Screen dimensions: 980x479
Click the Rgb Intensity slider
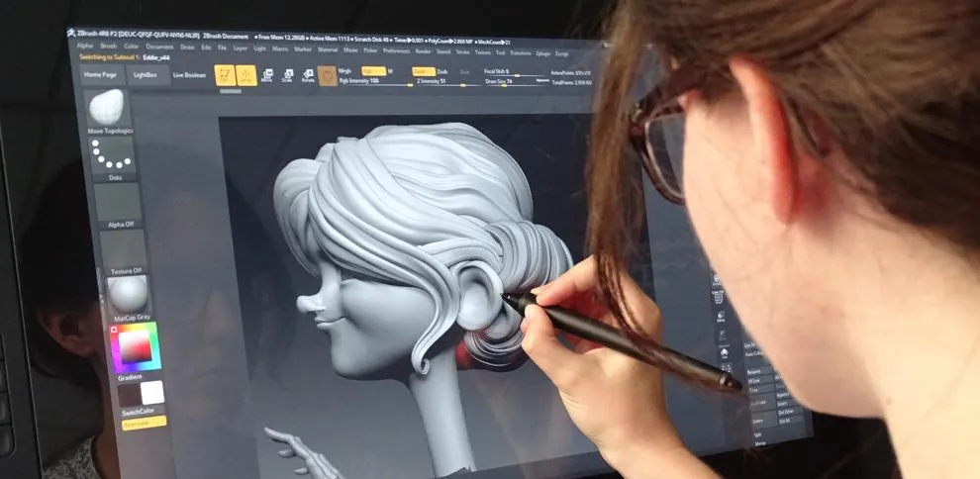(377, 81)
